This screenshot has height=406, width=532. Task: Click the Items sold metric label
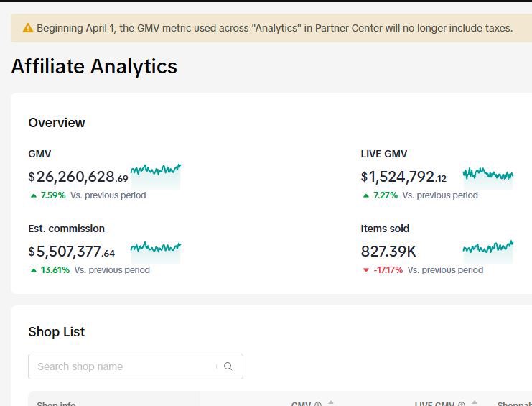(385, 229)
